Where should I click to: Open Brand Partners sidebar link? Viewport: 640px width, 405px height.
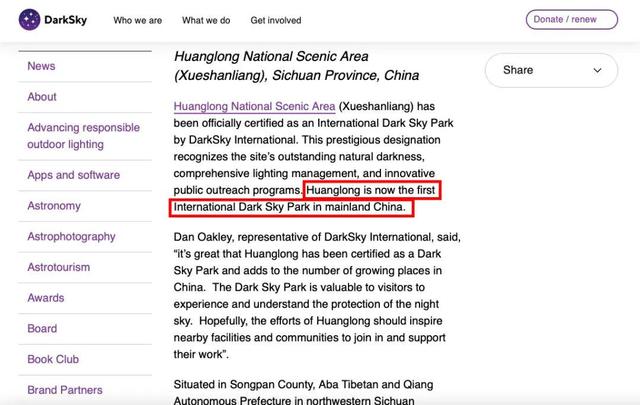65,390
